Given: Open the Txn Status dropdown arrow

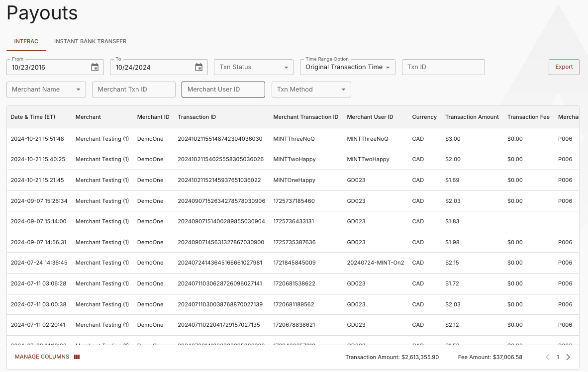Looking at the screenshot, I should click(287, 67).
